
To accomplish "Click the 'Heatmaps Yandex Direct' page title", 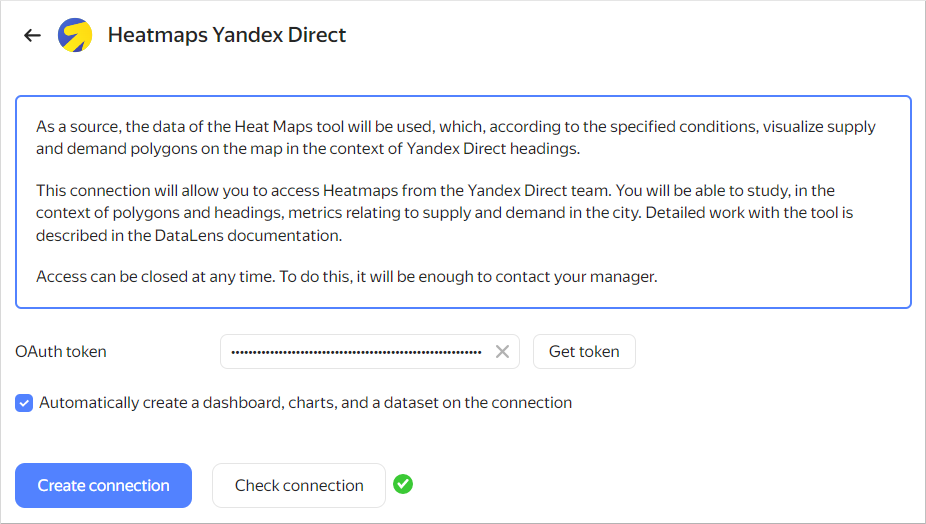I will click(x=227, y=35).
